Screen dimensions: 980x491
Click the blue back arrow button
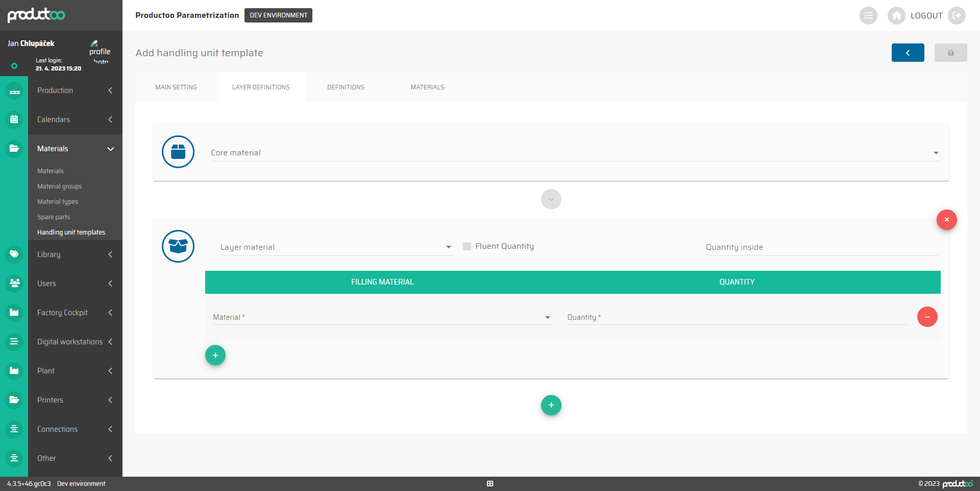(908, 53)
